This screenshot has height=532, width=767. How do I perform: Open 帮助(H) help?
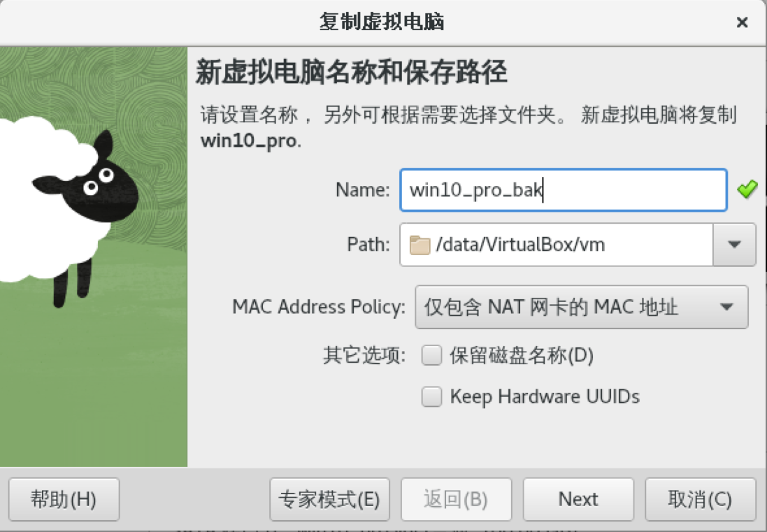64,499
